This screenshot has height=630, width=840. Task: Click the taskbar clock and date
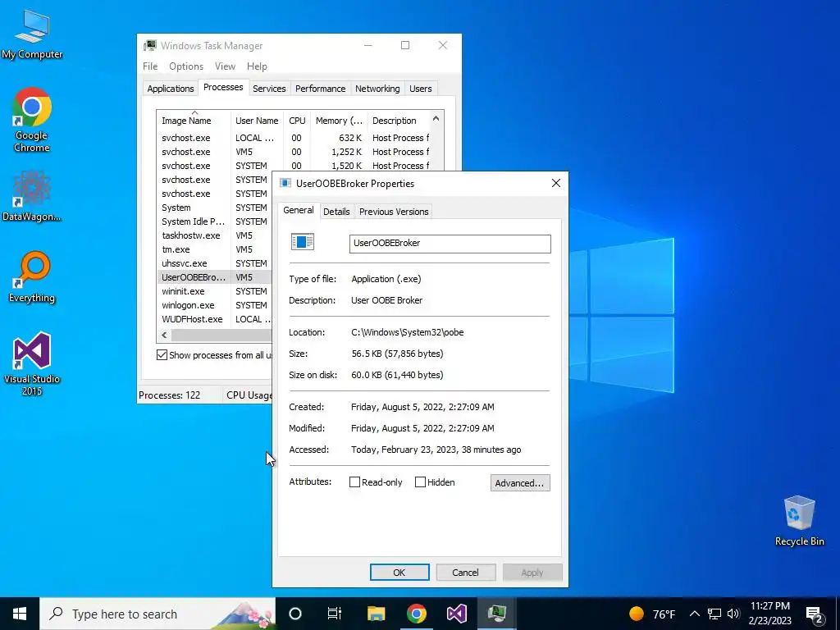click(769, 614)
